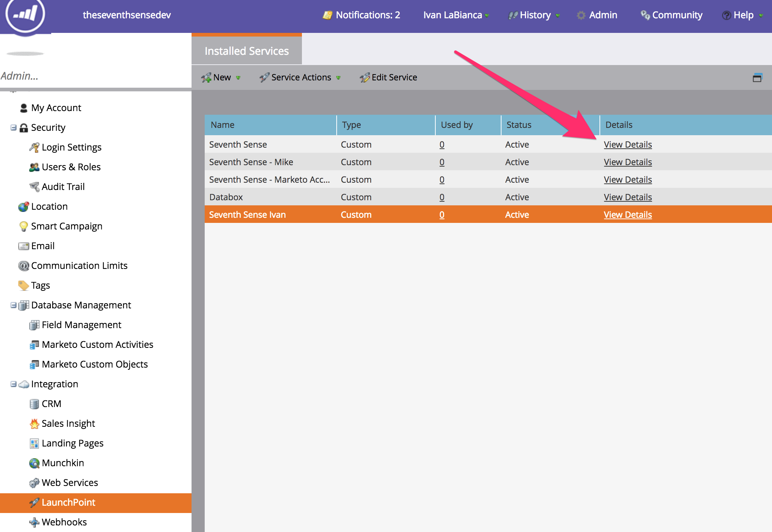Click the Smart Campaign lightbulb icon
Screen dimensions: 772x532
click(x=23, y=226)
